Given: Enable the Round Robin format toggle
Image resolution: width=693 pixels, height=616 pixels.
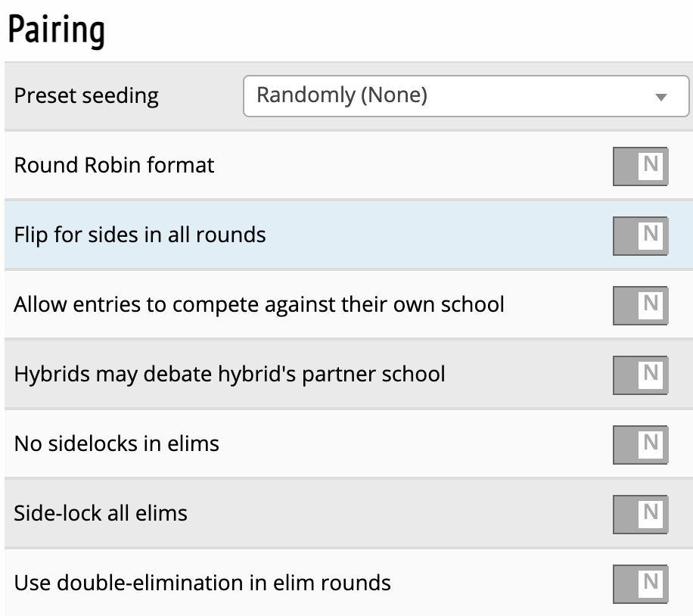Looking at the screenshot, I should (640, 166).
